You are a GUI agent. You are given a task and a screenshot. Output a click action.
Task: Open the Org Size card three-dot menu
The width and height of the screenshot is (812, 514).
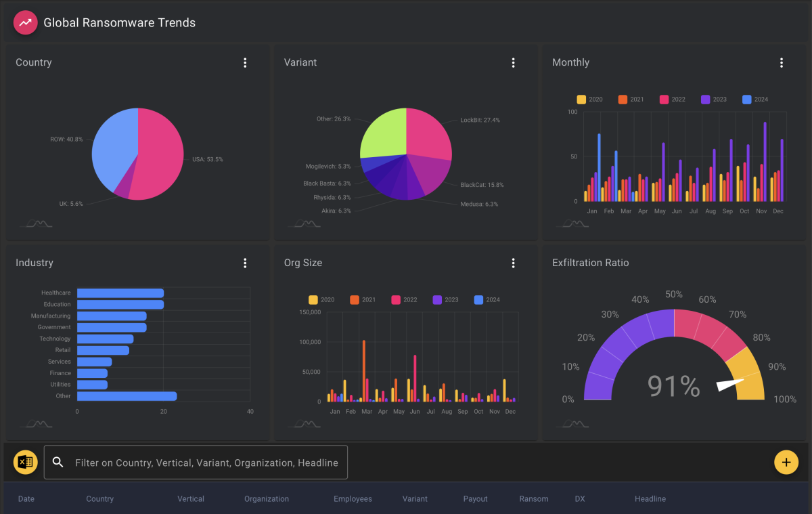513,263
